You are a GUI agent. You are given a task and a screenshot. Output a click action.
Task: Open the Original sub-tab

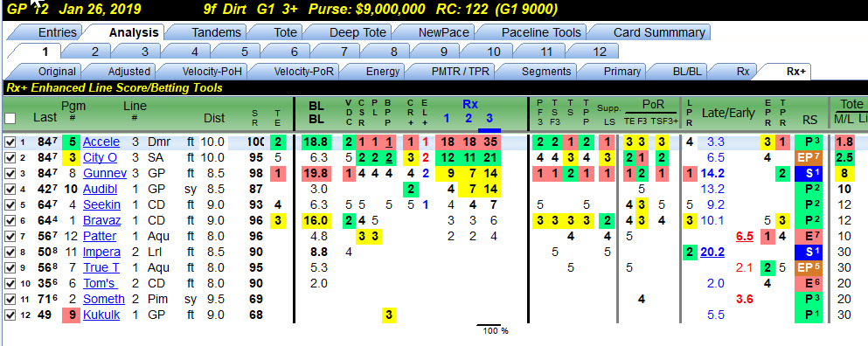pyautogui.click(x=57, y=72)
